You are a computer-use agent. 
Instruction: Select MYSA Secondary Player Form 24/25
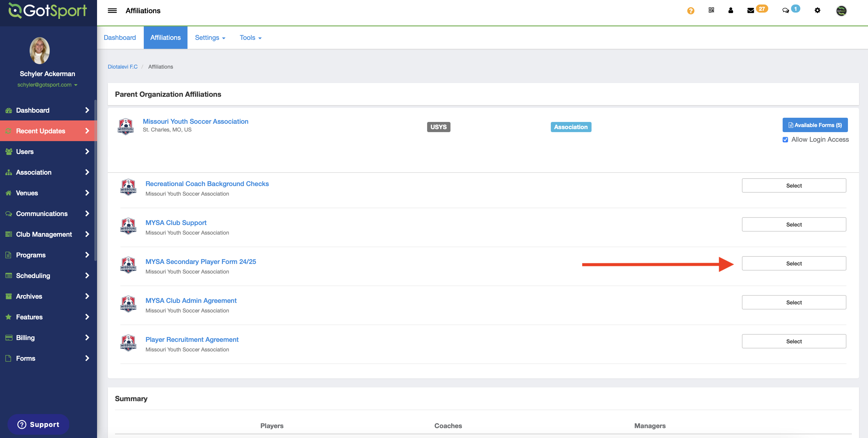[794, 263]
